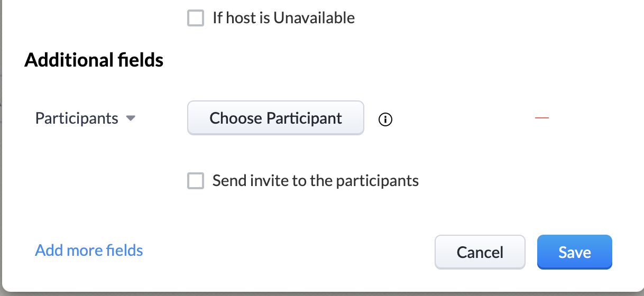The height and width of the screenshot is (296, 644).
Task: Open the Participants field selector
Action: 85,118
